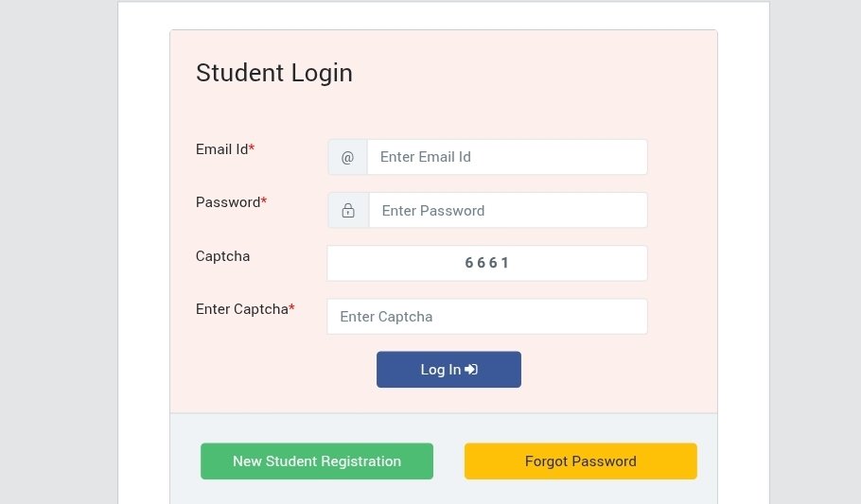Select the digits 6661 in the captcha
This screenshot has width=861, height=504.
487,263
